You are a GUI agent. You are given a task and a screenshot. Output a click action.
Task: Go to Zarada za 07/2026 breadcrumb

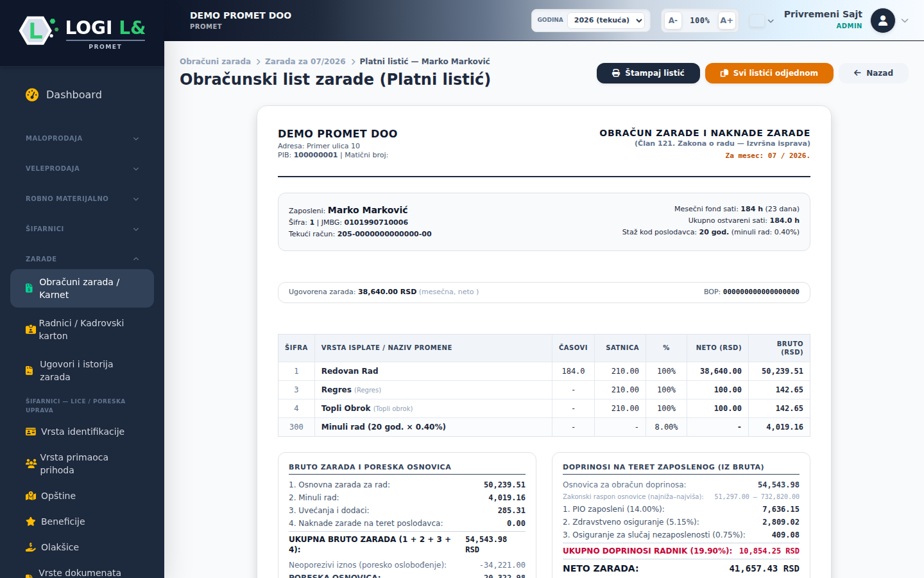point(305,62)
